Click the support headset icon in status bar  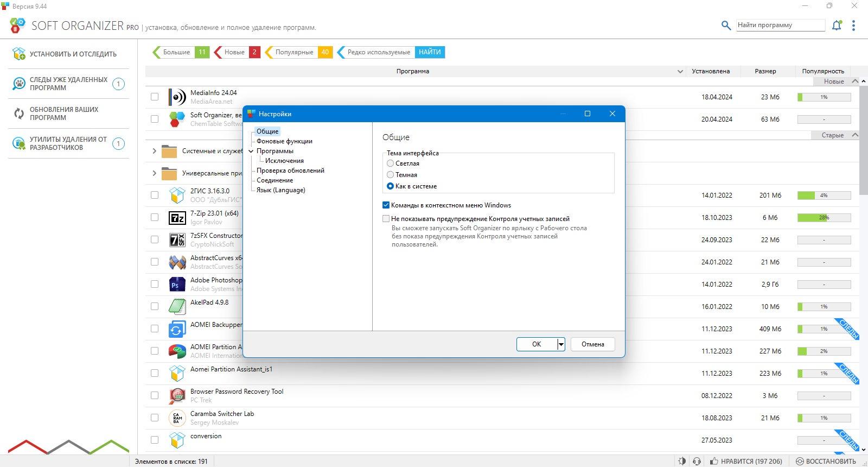[697, 461]
